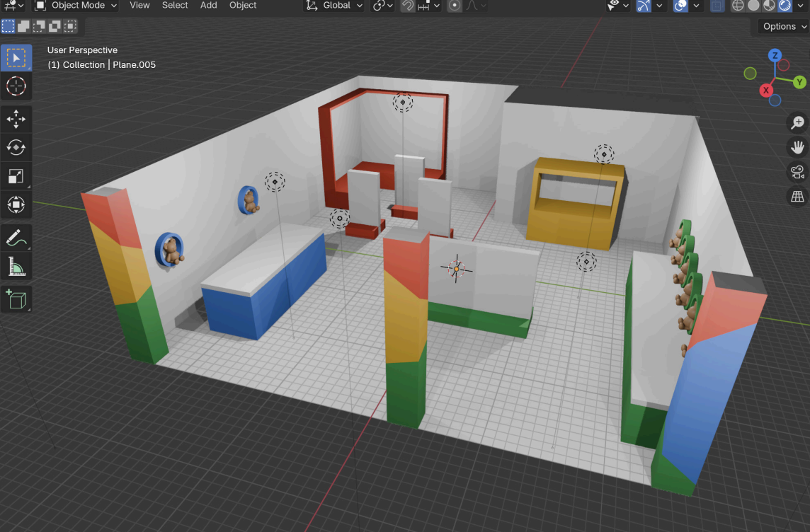Toggle viewport overlays
This screenshot has height=532, width=810.
click(680, 5)
